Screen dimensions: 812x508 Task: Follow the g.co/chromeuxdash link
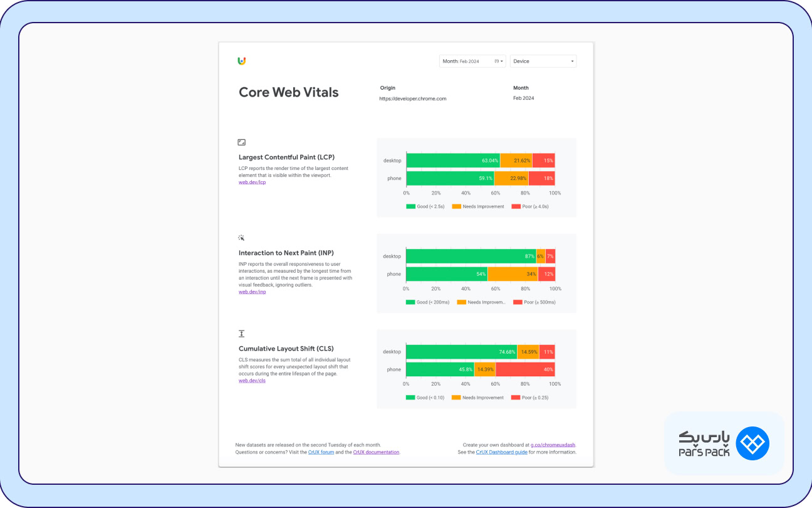(x=553, y=445)
